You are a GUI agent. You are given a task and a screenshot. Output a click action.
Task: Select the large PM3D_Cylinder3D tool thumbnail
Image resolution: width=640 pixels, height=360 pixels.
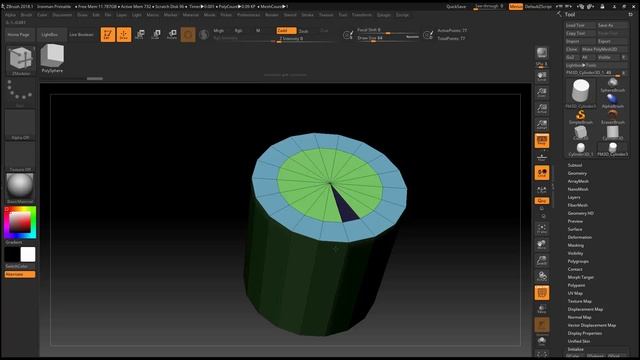(580, 93)
